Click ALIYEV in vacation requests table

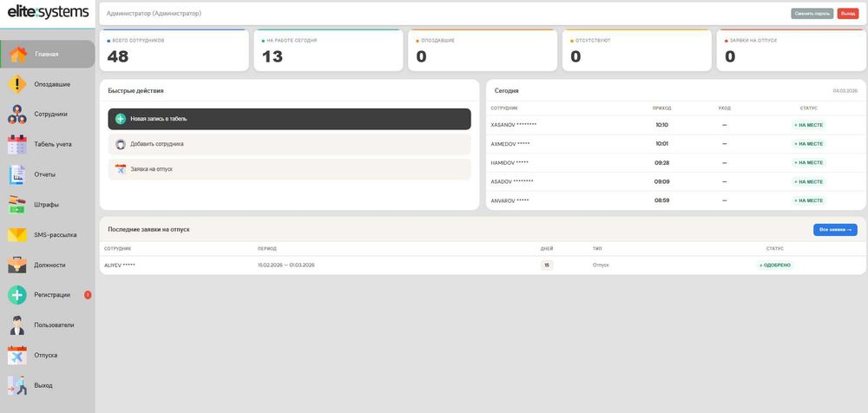[x=120, y=265]
